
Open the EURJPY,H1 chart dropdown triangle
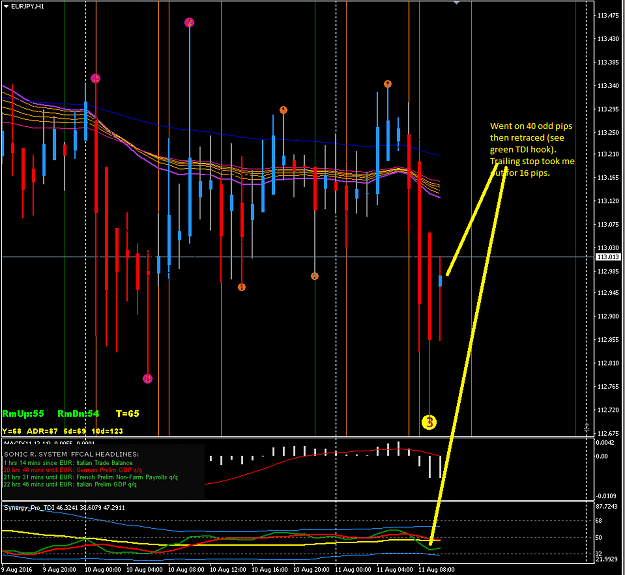coord(6,6)
